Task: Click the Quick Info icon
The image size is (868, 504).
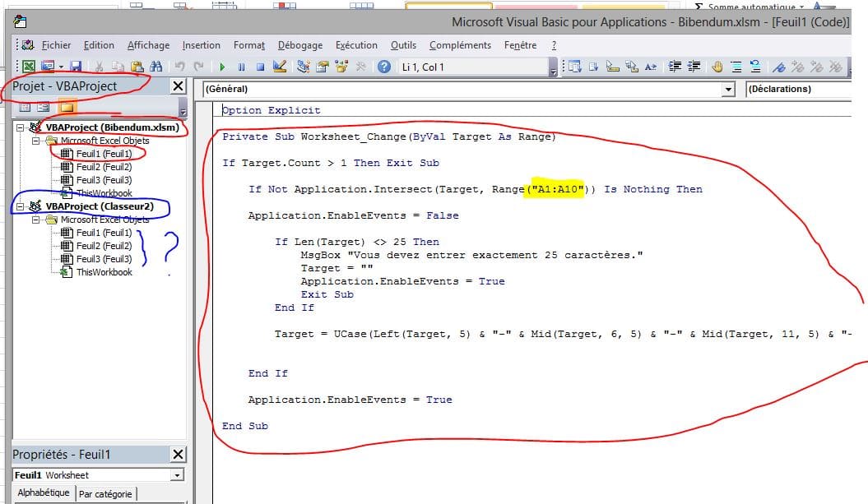Action: point(613,67)
